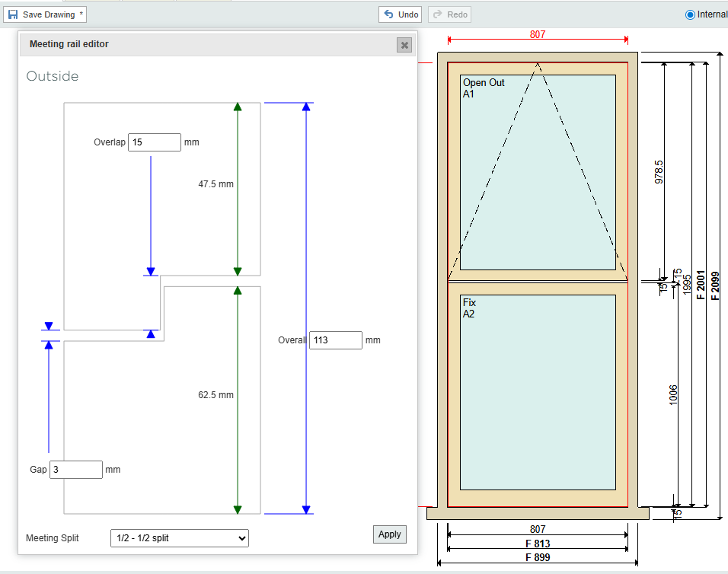Screen dimensions: 728x574
Task: Select the Fix A2 pane
Action: click(x=538, y=392)
